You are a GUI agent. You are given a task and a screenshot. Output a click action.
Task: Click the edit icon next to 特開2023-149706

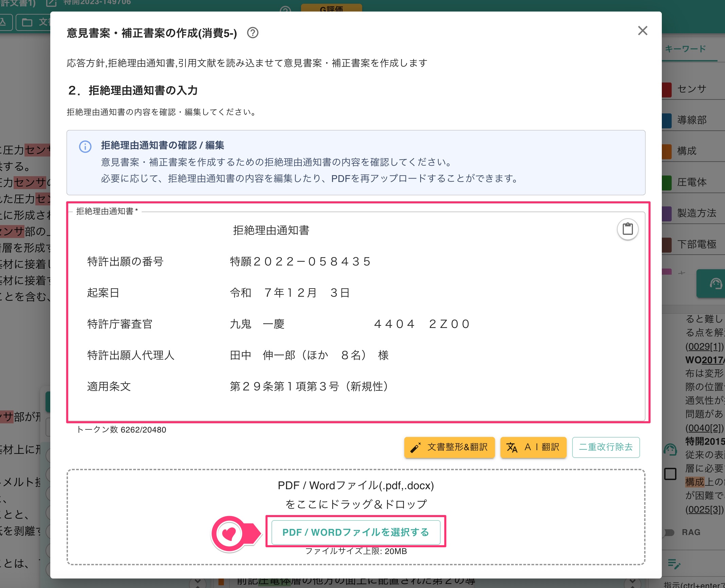click(51, 3)
